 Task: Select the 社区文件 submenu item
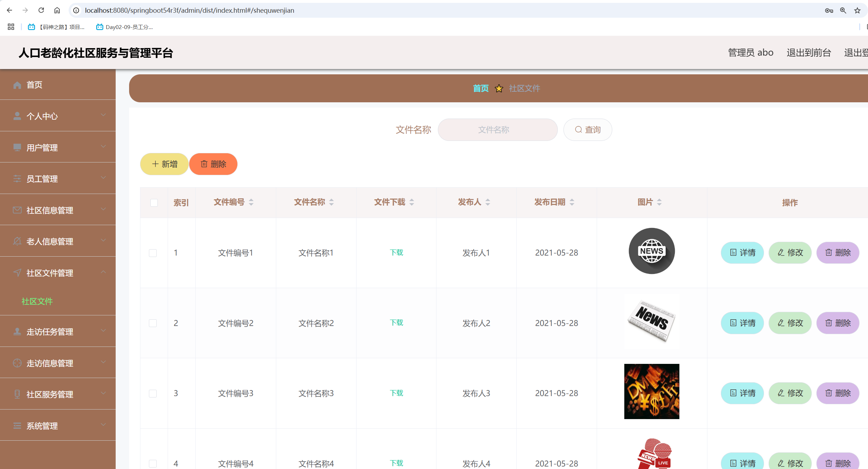[x=37, y=301]
